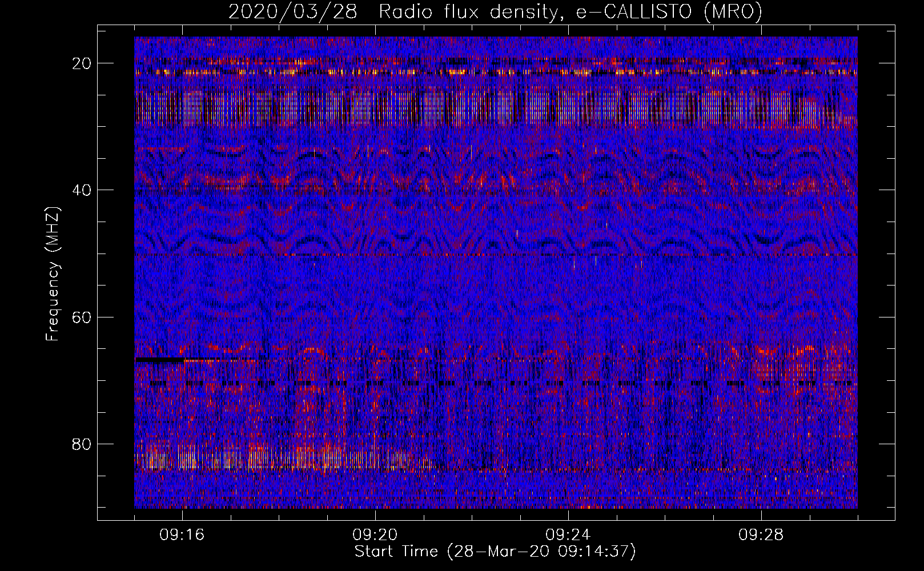Image resolution: width=924 pixels, height=571 pixels.
Task: Click the 60 MHz frequency tick label
Action: click(x=82, y=317)
